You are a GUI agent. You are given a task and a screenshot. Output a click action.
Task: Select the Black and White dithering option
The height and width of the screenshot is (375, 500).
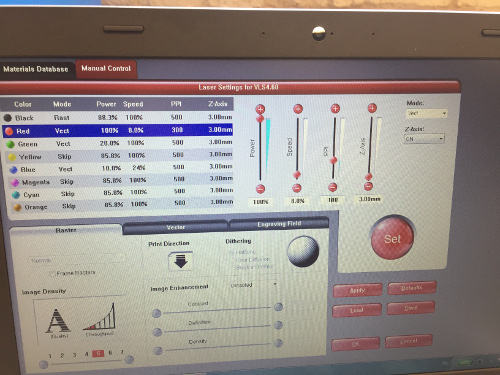click(254, 267)
